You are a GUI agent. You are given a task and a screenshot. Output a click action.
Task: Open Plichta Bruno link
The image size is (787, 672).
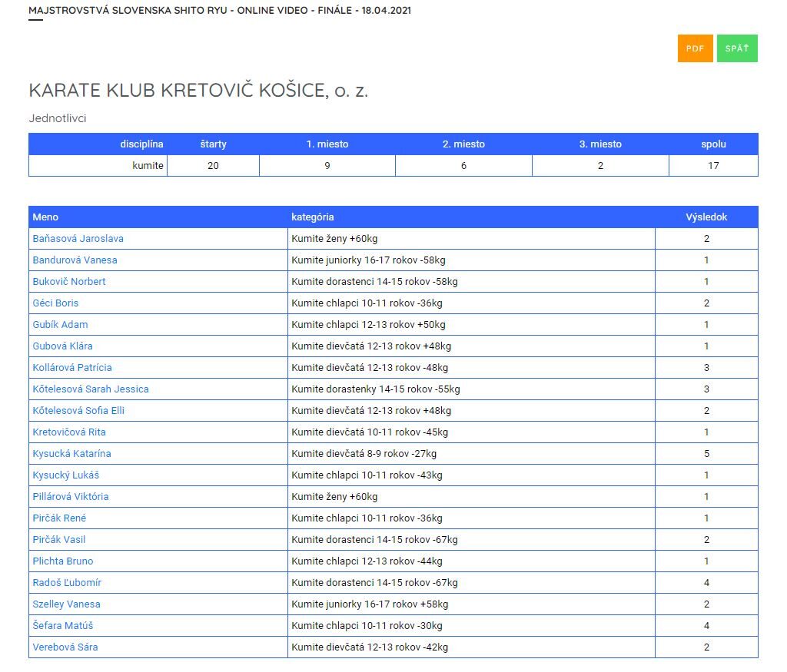[x=63, y=561]
